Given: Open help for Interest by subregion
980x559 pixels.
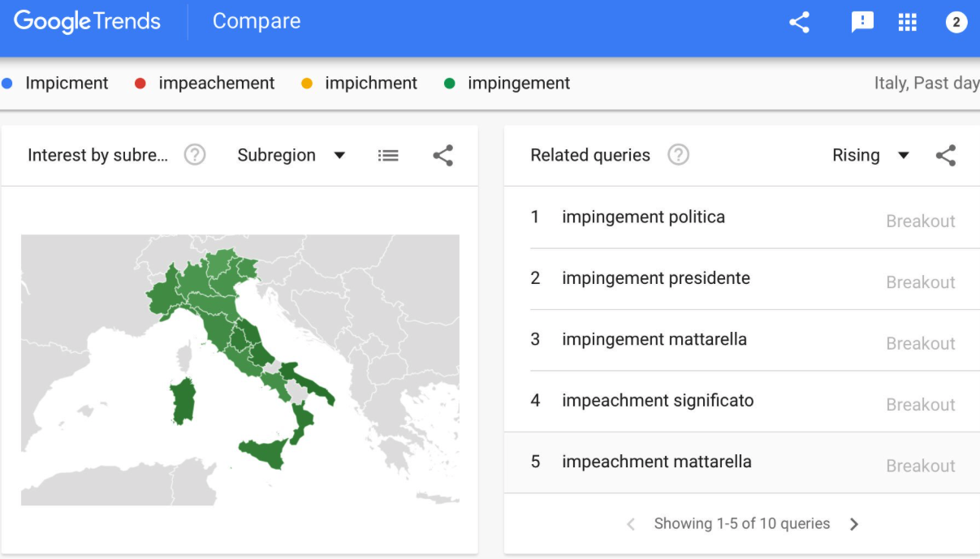Looking at the screenshot, I should pos(195,155).
